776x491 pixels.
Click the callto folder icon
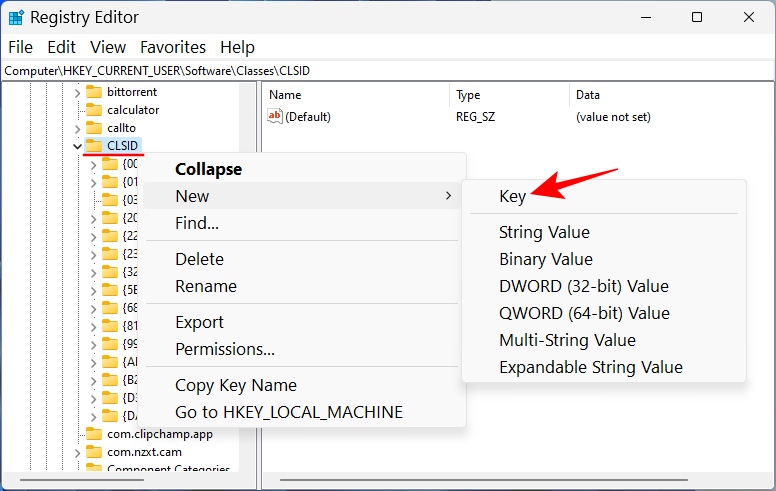[94, 128]
